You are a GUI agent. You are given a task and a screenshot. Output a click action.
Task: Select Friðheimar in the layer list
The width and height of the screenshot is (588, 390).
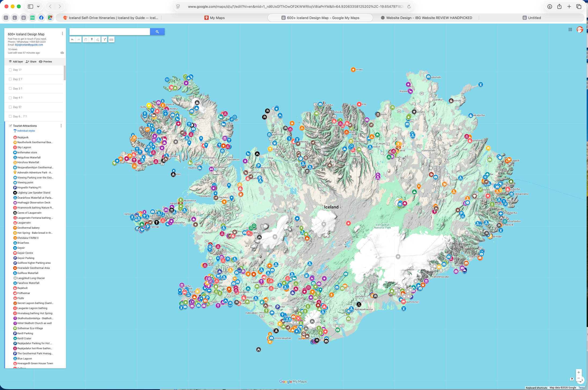pyautogui.click(x=24, y=293)
